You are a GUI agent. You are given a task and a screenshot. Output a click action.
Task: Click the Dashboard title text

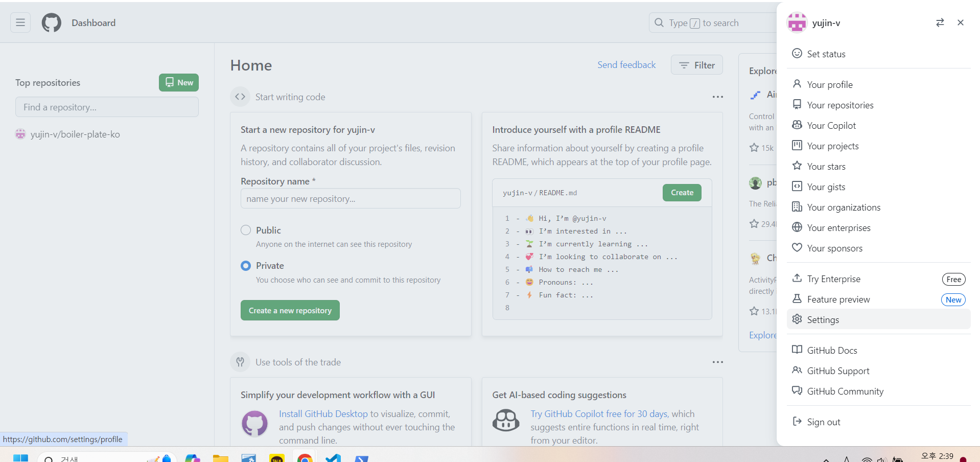(94, 23)
